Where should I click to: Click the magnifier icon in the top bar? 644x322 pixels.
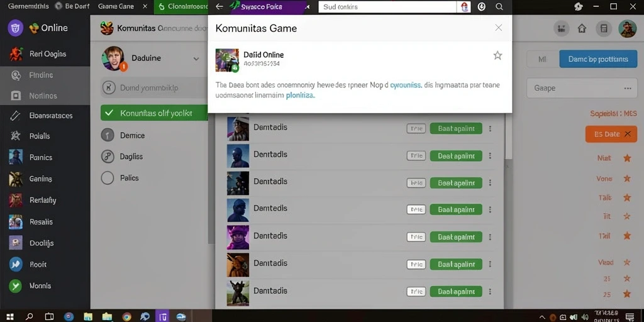(x=499, y=6)
